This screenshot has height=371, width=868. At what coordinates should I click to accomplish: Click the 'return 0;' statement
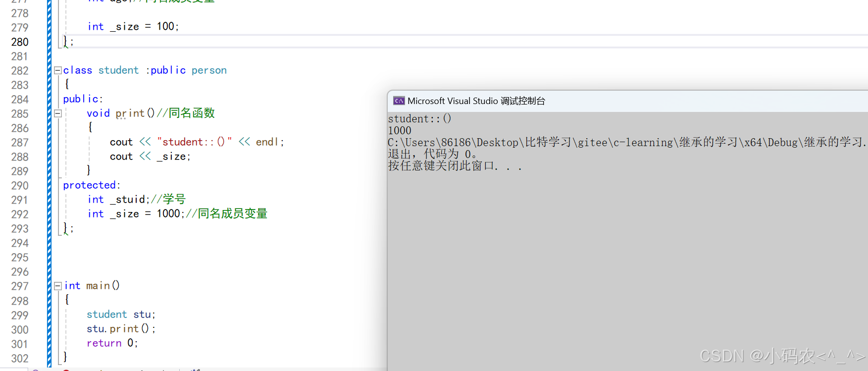click(x=112, y=343)
